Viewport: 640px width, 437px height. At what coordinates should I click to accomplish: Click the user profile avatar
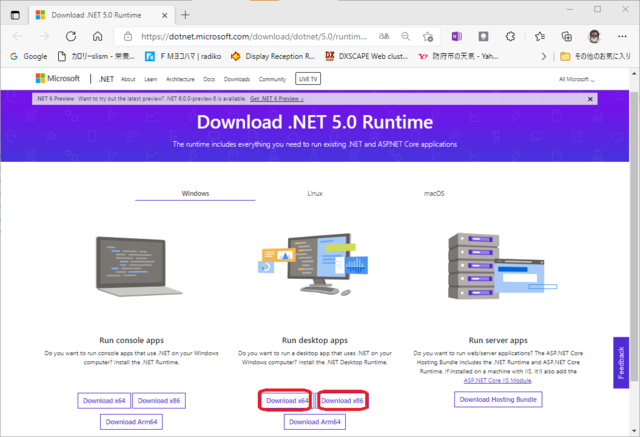(x=594, y=36)
